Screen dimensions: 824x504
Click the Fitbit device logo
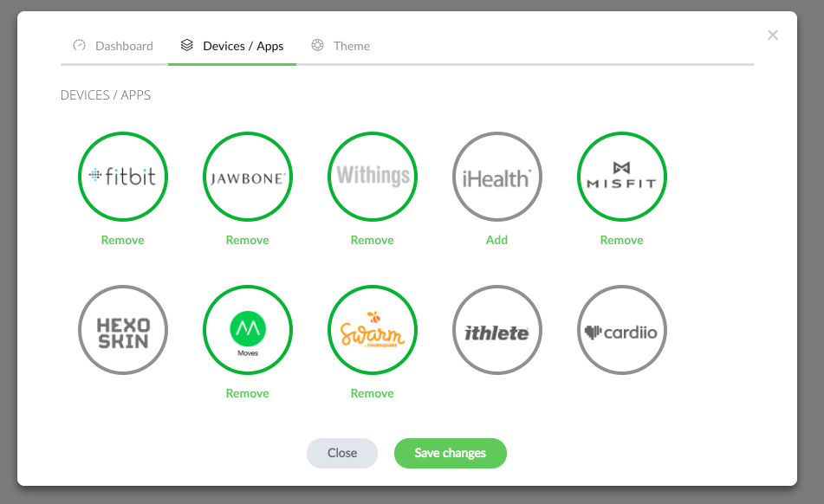(123, 177)
